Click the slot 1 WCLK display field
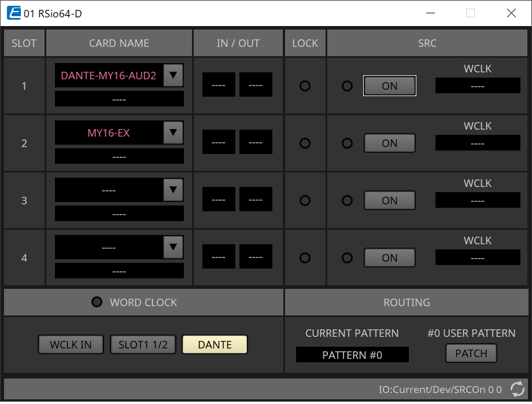 click(477, 86)
